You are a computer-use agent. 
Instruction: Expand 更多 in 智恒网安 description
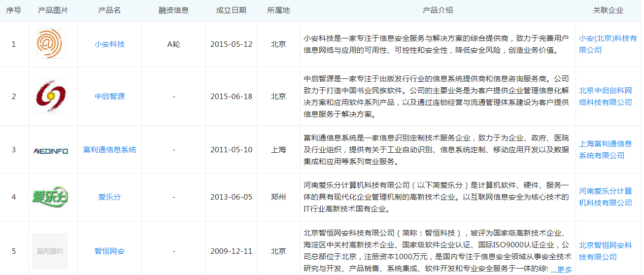coord(564,269)
